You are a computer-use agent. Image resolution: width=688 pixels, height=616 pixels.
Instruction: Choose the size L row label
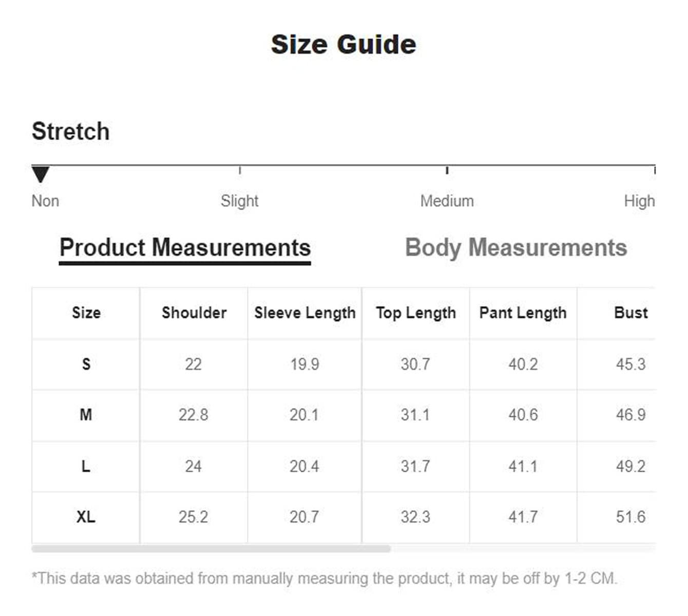[x=86, y=466]
